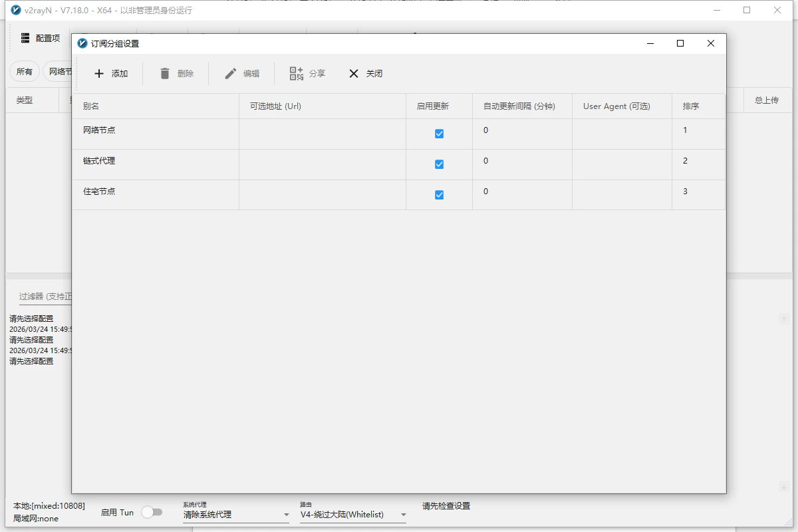Open the 路由 V4-绕过大陆 dropdown
The height and width of the screenshot is (532, 798).
click(353, 515)
